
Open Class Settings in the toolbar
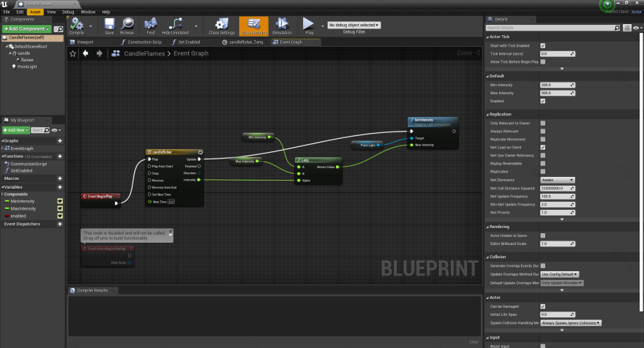221,25
